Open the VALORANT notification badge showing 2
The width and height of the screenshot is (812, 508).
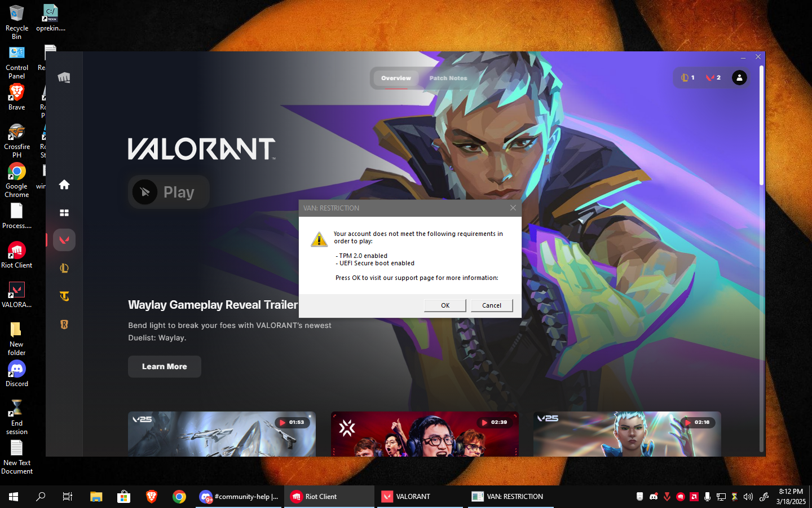[x=713, y=78]
